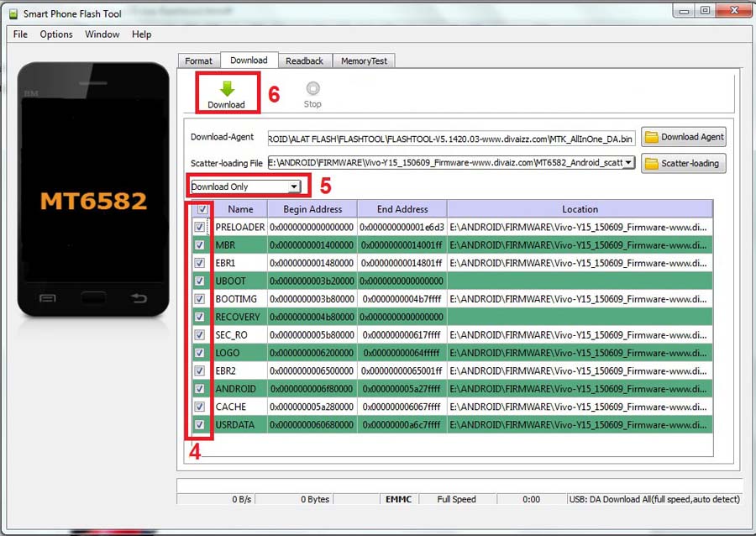The height and width of the screenshot is (536, 756).
Task: Click the LOGO location path cell
Action: coord(580,353)
